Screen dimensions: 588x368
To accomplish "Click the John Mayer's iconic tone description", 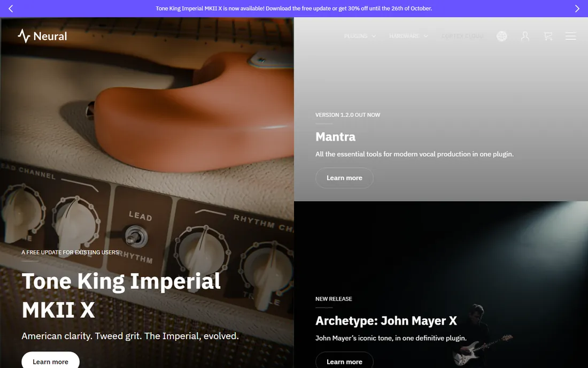I will click(391, 338).
